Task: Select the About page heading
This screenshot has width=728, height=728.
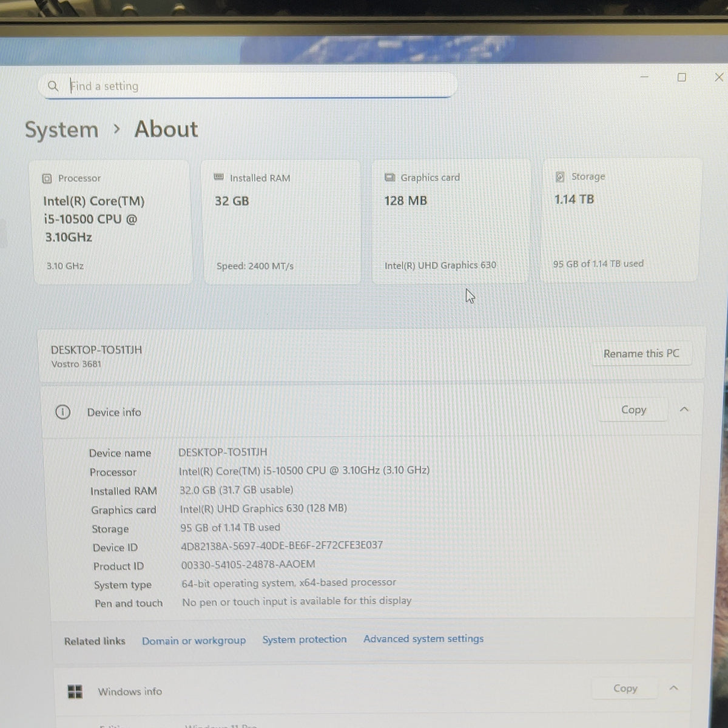Action: [166, 129]
